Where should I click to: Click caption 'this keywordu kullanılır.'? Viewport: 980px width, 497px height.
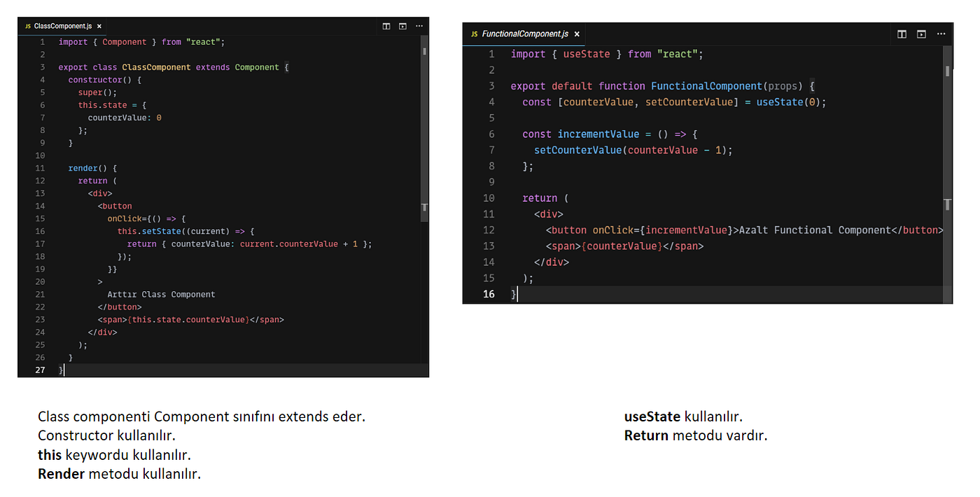point(114,454)
